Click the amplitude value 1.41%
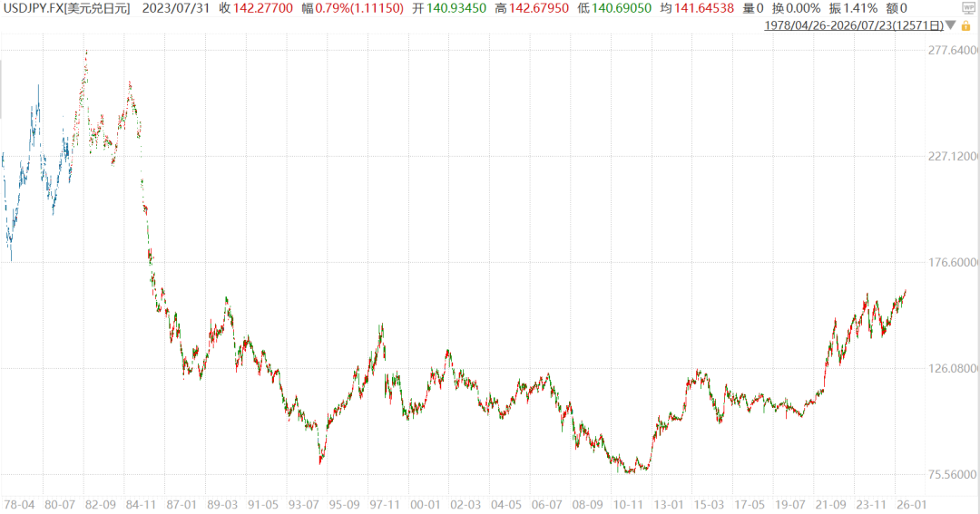The height and width of the screenshot is (514, 980). tap(861, 8)
